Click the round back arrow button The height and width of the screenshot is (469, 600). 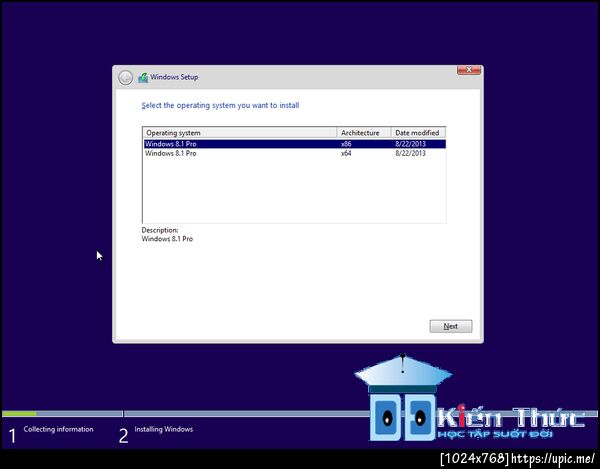click(125, 78)
